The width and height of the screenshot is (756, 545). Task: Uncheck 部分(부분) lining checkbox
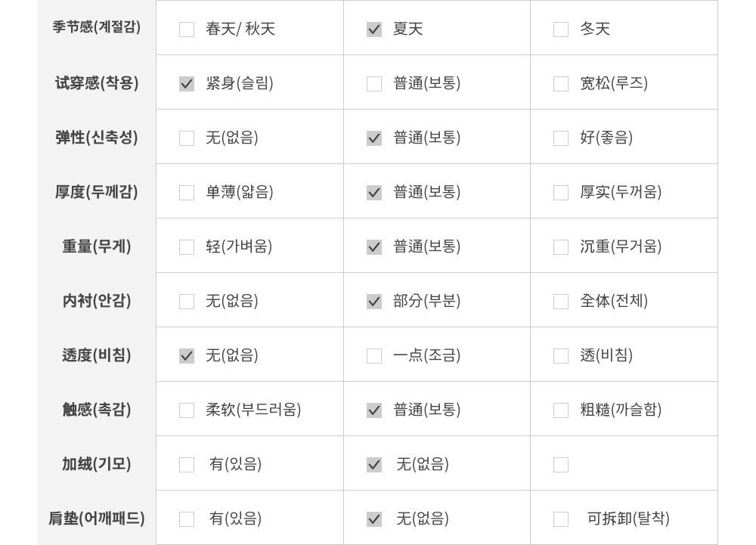click(x=374, y=302)
